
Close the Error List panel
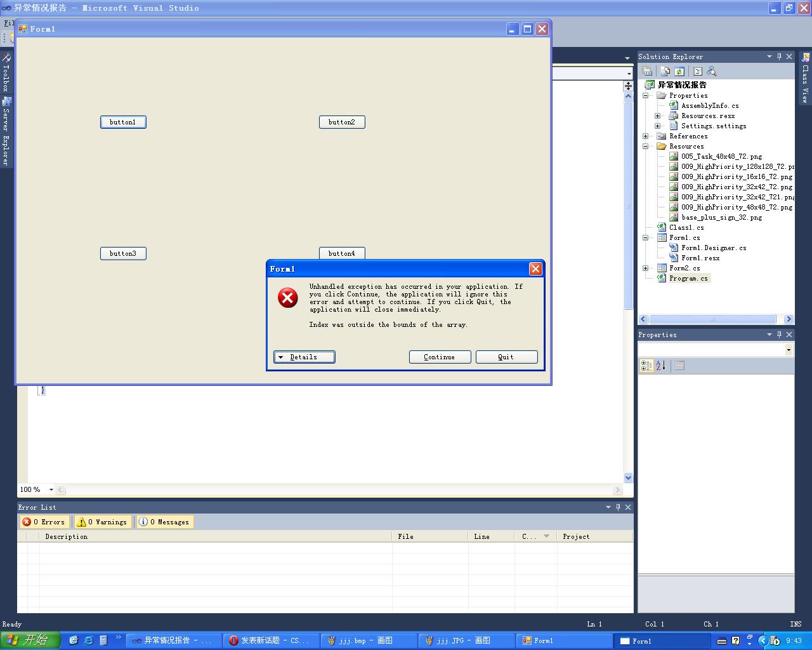628,507
